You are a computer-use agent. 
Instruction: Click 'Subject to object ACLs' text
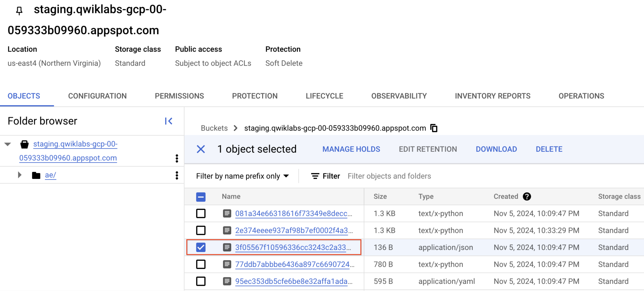point(213,63)
